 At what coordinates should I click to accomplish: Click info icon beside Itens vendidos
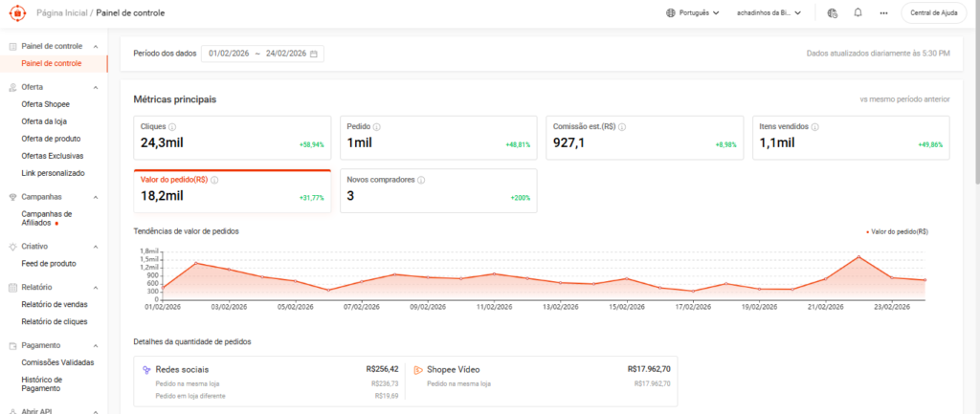pyautogui.click(x=815, y=126)
